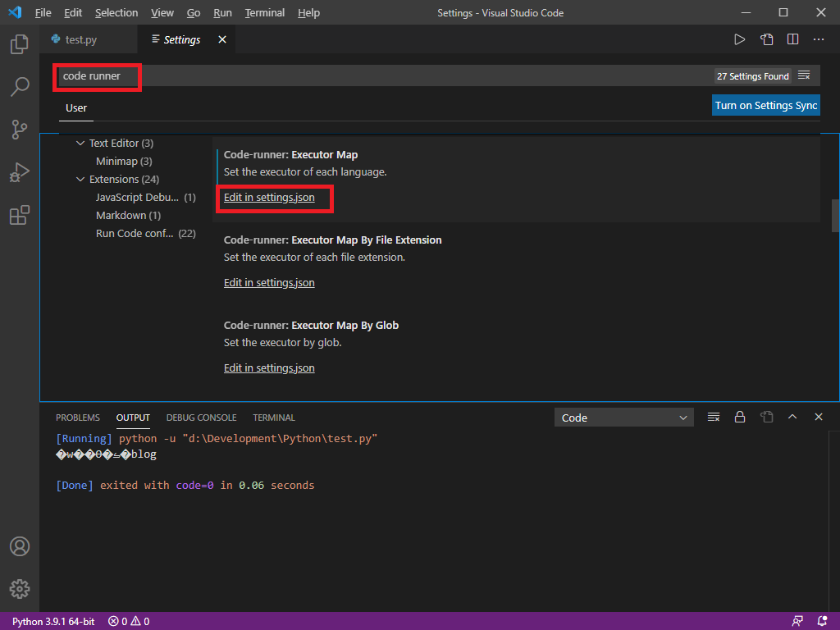
Task: Collapse the Extensions settings group
Action: [80, 179]
